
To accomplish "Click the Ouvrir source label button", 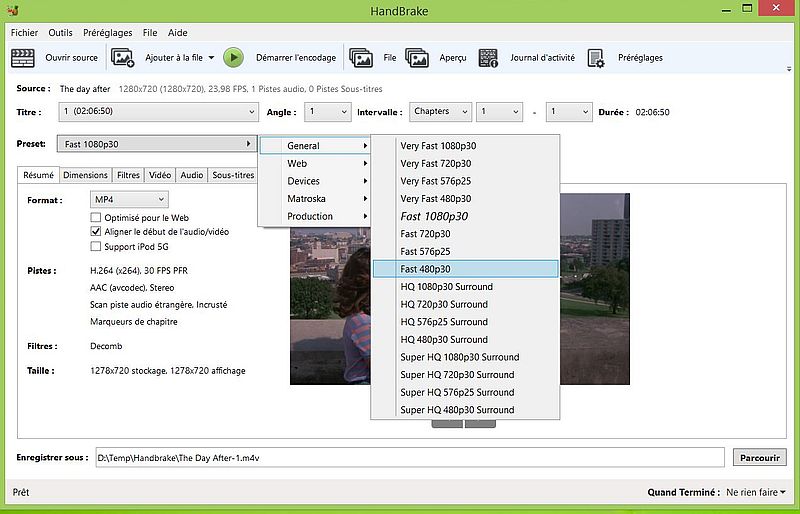I will tap(71, 58).
